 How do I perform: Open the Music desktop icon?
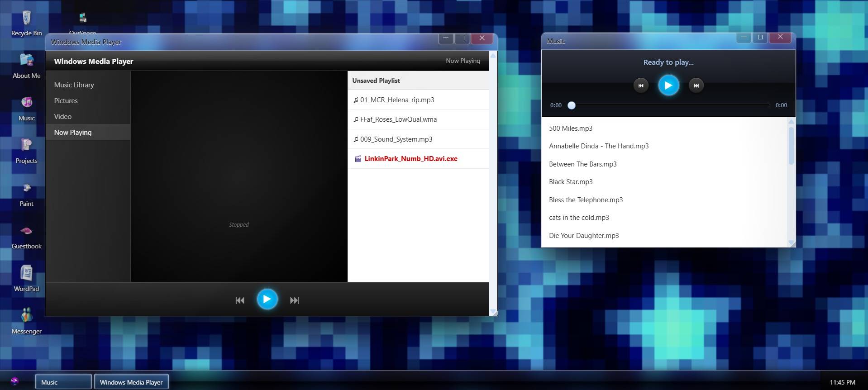coord(26,109)
